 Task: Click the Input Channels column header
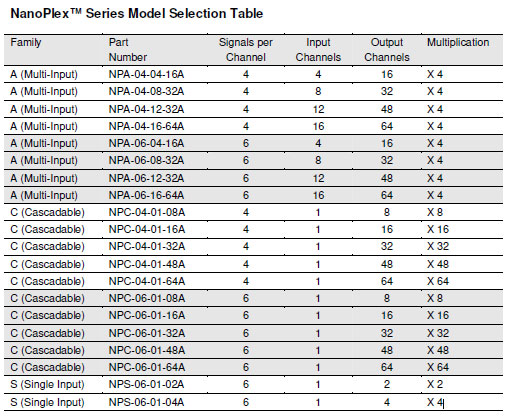pos(318,50)
